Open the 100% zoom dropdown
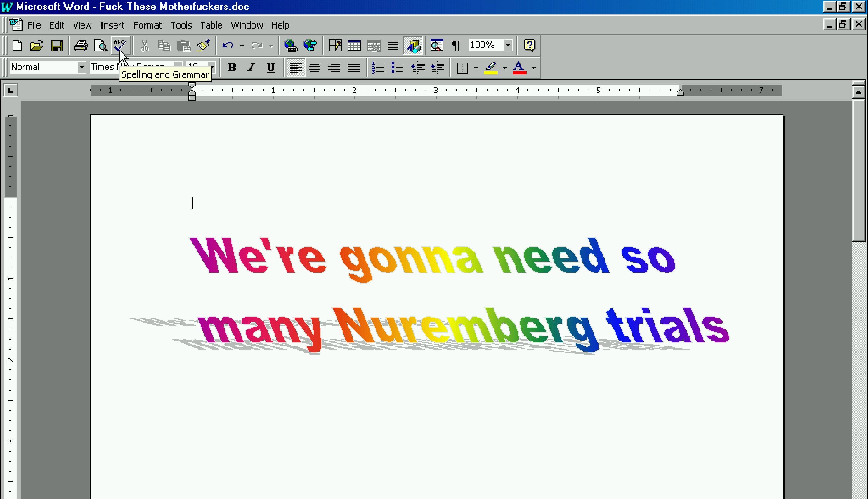Image resolution: width=868 pixels, height=499 pixels. pyautogui.click(x=508, y=45)
